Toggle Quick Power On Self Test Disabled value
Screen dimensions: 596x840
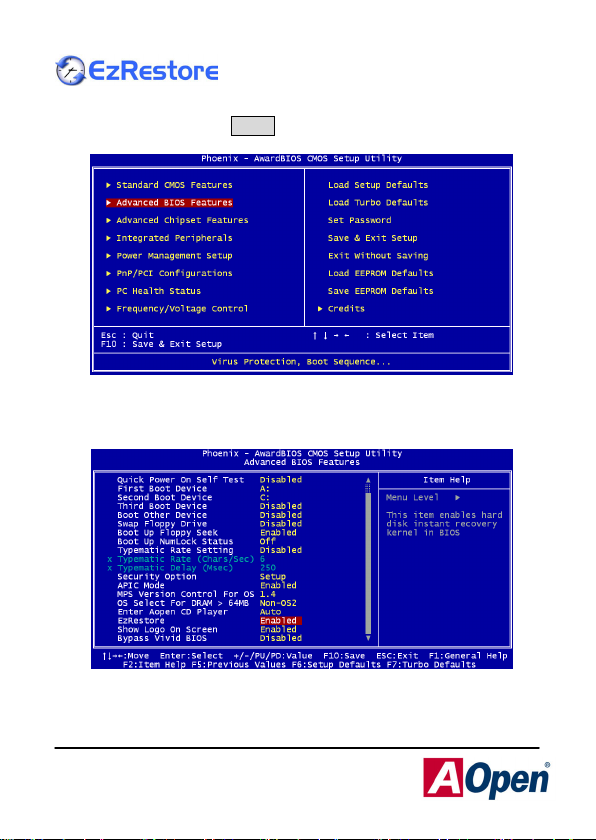[281, 480]
